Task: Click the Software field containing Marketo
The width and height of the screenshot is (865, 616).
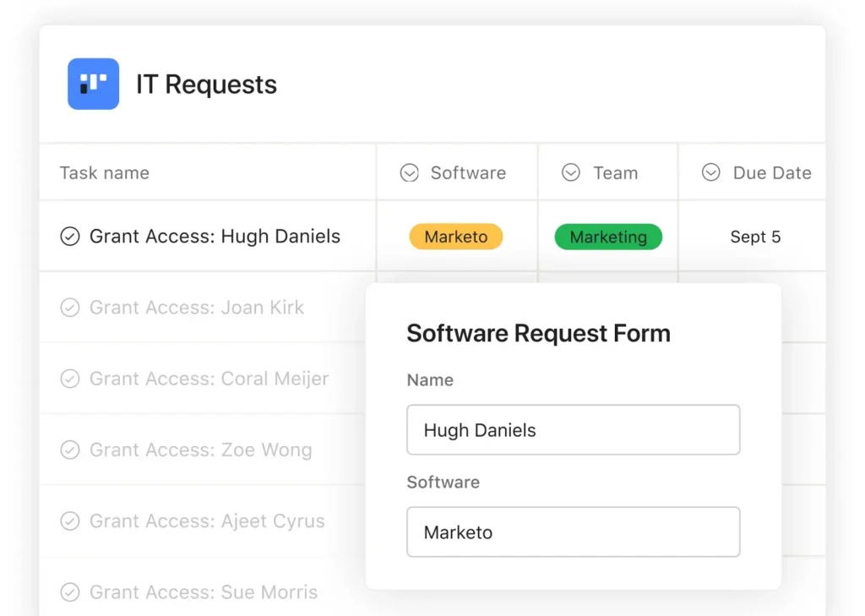Action: [x=573, y=532]
